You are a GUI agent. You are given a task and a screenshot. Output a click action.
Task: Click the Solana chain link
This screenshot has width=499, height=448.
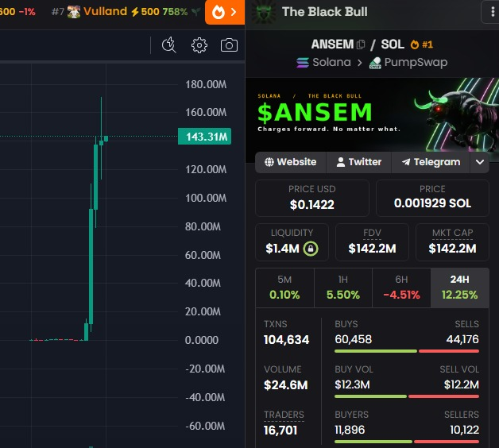coord(331,63)
